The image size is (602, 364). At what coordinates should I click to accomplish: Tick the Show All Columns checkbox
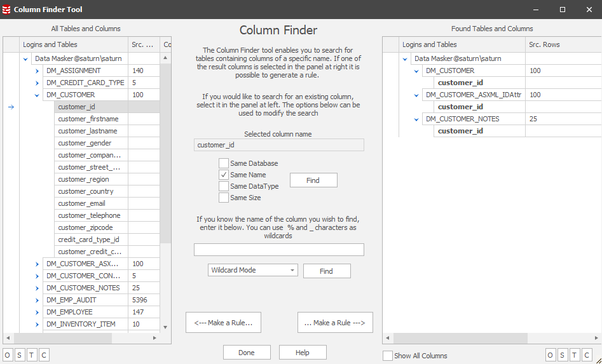coord(388,356)
